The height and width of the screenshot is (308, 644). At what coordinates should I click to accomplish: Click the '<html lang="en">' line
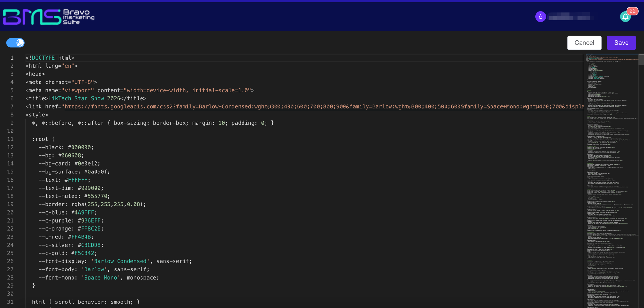pos(51,66)
